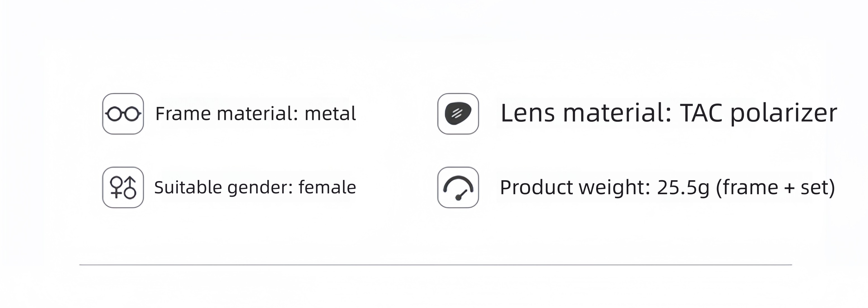Screen dimensions: 868x308
Task: Select the gender symbols icon
Action: point(123,187)
